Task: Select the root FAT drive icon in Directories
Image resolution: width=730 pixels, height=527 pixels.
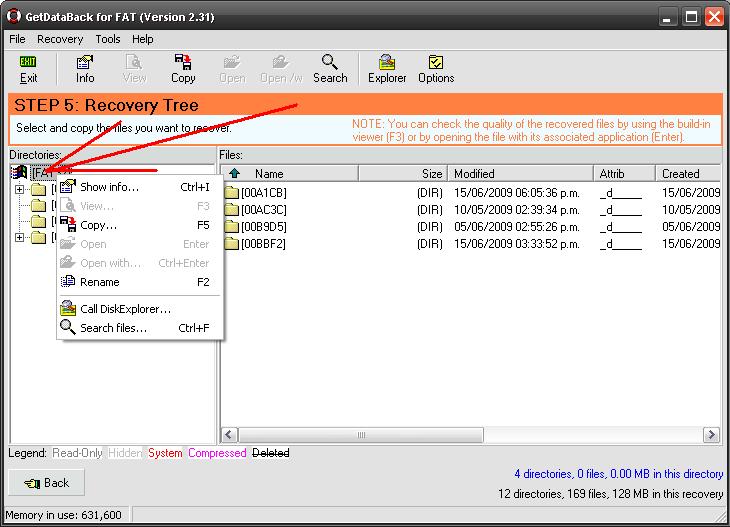Action: pos(19,173)
